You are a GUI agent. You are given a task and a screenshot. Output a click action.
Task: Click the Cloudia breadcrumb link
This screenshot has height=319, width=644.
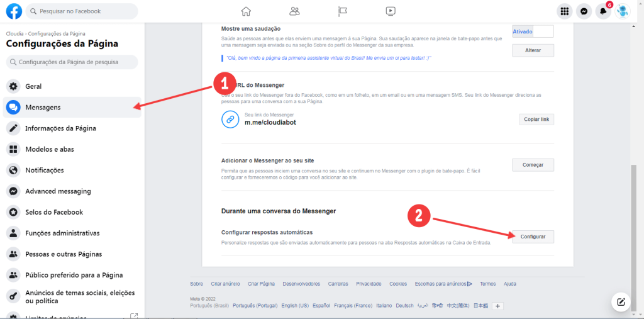(15, 34)
